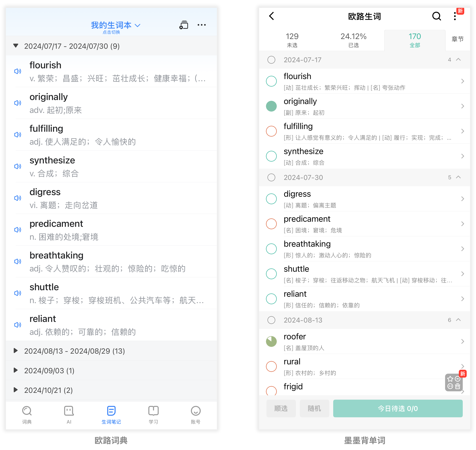Play pronunciation audio for predicament in 欧路词典

18,230
